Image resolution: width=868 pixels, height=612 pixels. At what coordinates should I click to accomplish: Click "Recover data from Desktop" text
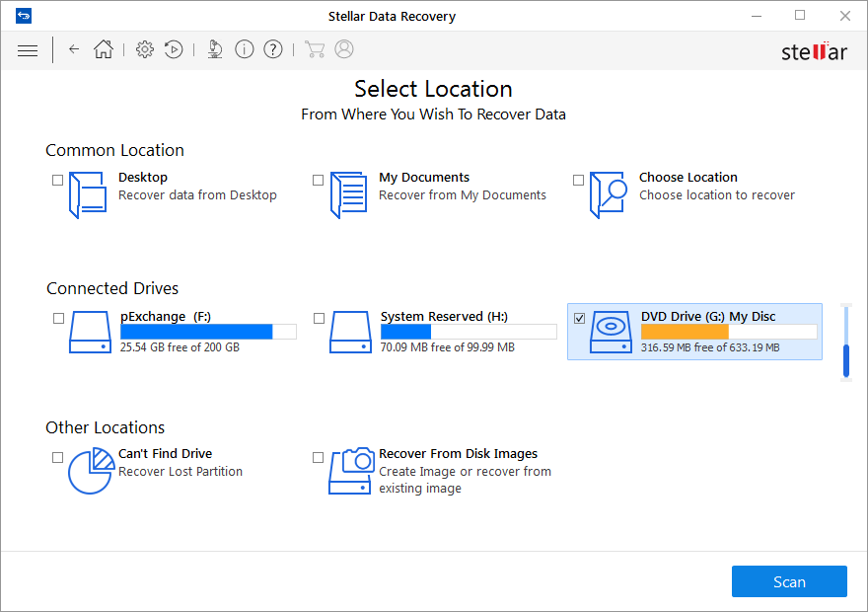pyautogui.click(x=197, y=195)
